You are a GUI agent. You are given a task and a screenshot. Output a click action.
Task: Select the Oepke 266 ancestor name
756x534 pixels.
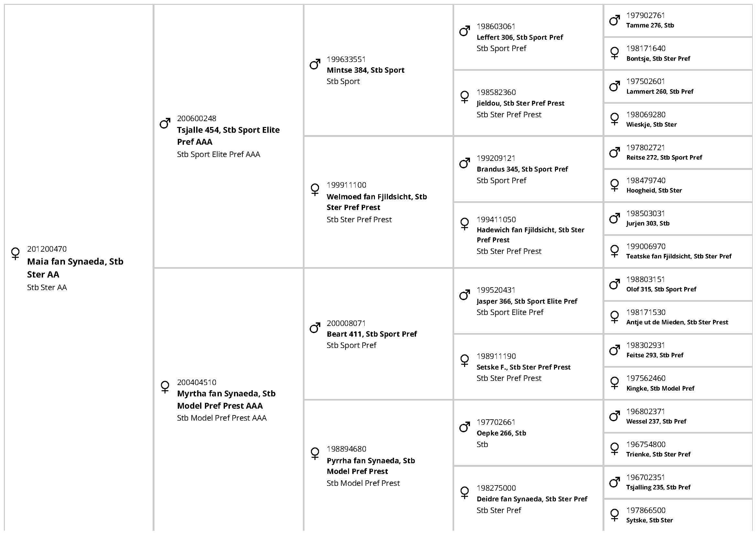tap(501, 433)
